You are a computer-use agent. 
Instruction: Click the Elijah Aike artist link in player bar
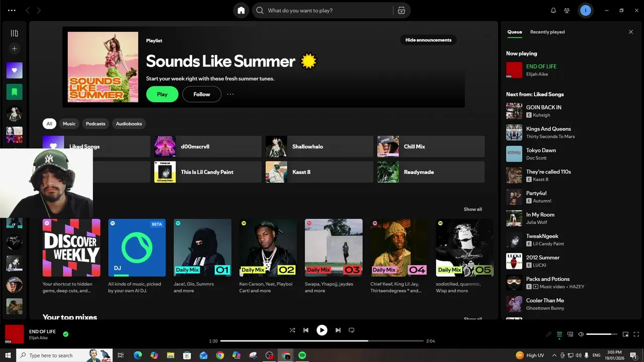(38, 338)
